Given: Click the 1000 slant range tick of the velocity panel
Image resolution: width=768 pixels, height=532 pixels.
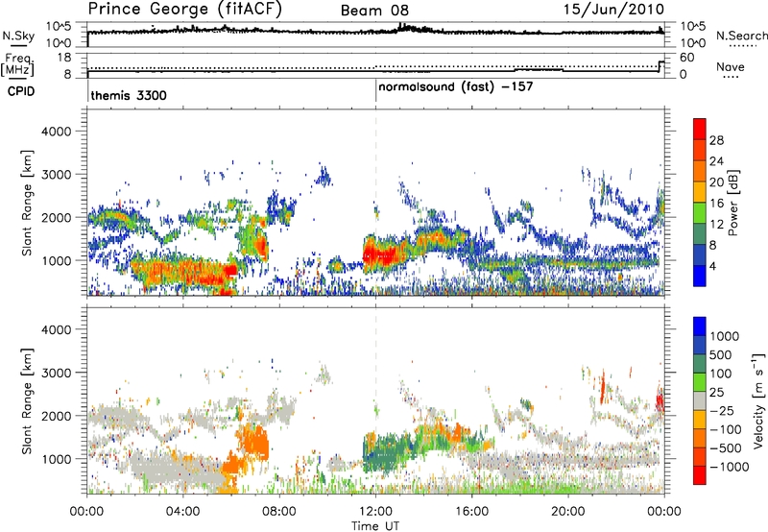Looking at the screenshot, I should click(x=57, y=459).
